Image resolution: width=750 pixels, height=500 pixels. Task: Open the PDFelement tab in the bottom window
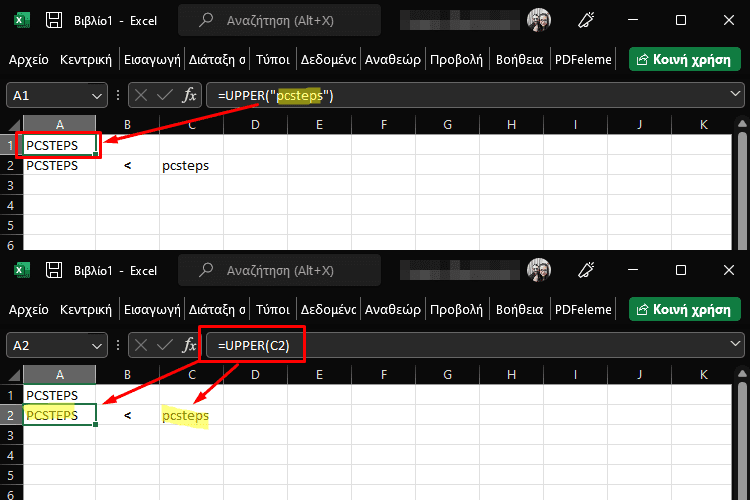point(583,310)
